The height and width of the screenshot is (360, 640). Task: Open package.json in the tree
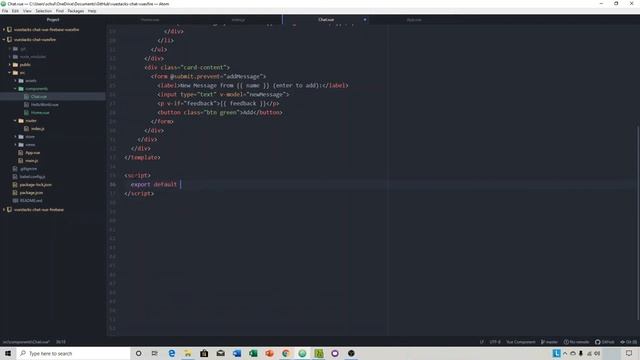pos(31,193)
